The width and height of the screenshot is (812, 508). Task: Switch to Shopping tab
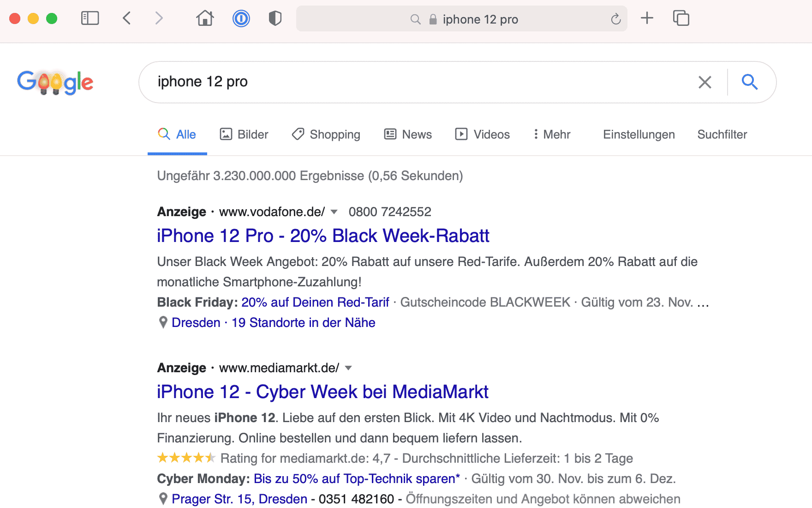326,134
